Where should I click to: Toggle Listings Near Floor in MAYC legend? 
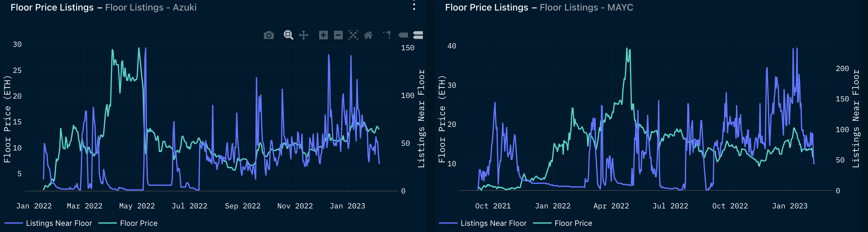click(x=493, y=223)
